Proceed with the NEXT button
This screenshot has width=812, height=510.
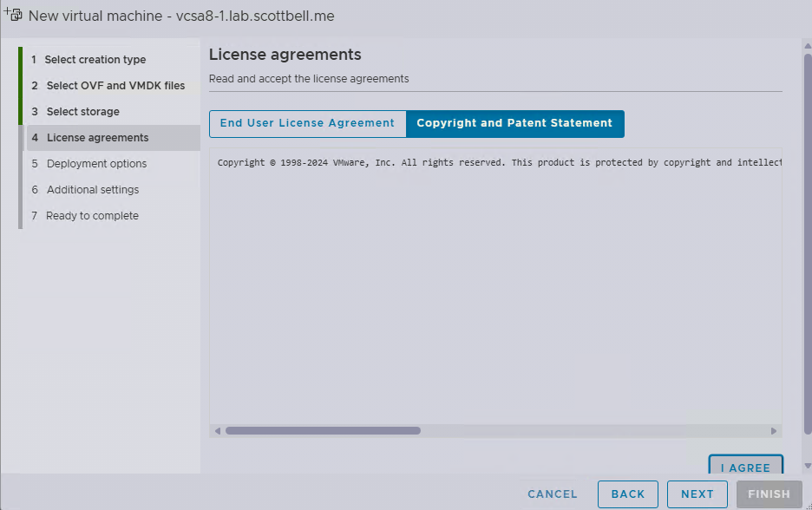[x=697, y=494]
